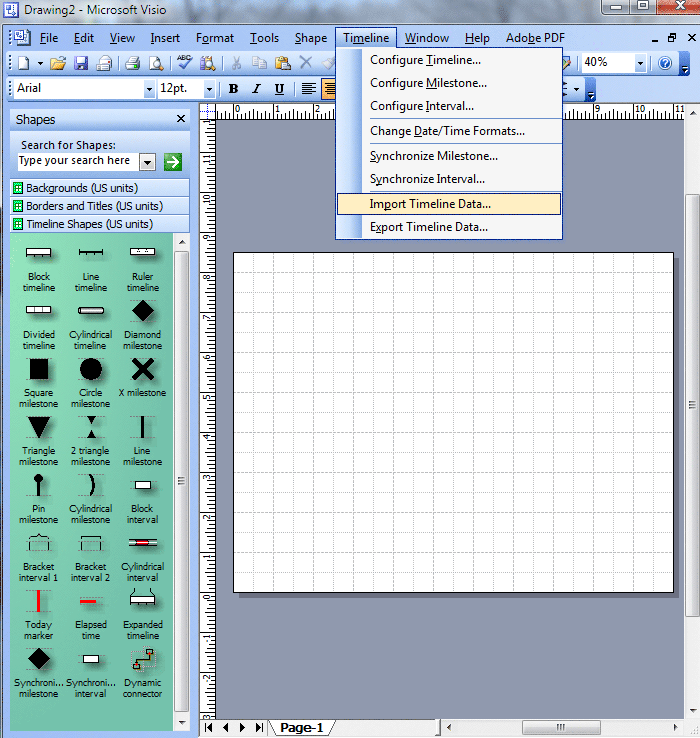Select the Cylindrical timeline shape

coord(90,326)
